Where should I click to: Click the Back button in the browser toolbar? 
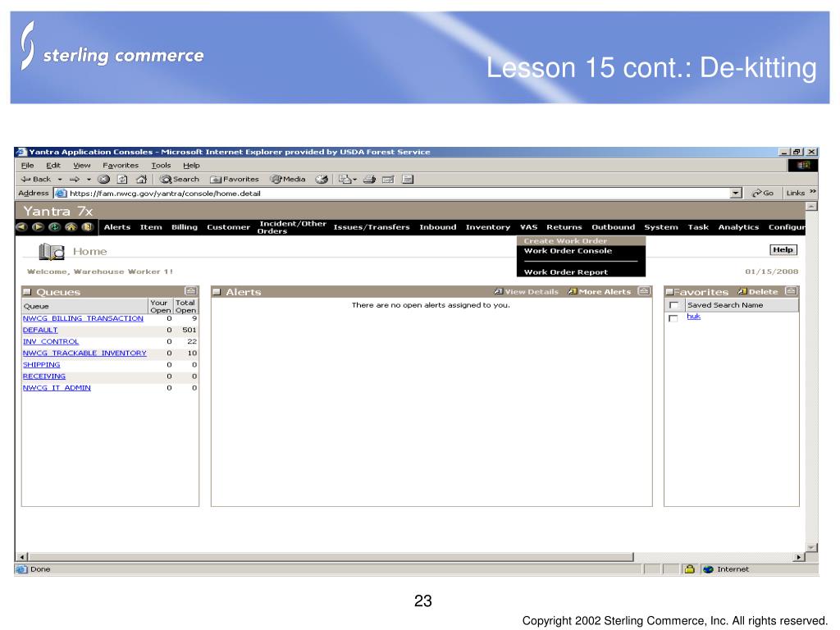click(36, 180)
